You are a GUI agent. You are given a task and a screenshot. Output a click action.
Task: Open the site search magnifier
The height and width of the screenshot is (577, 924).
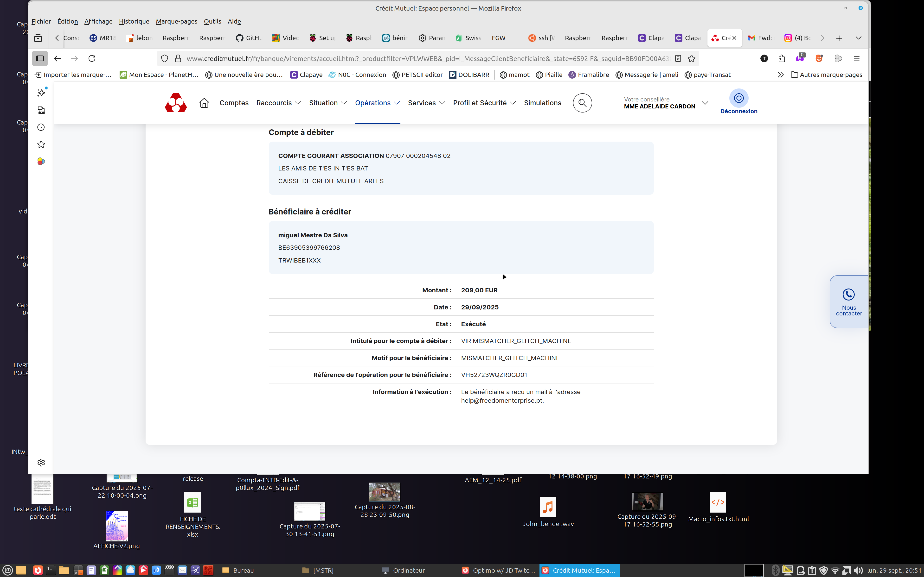582,103
